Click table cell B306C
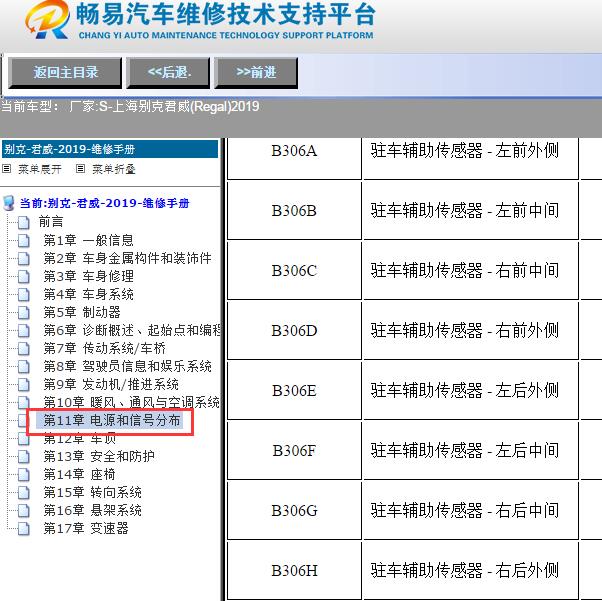602x601 pixels. pyautogui.click(x=294, y=270)
